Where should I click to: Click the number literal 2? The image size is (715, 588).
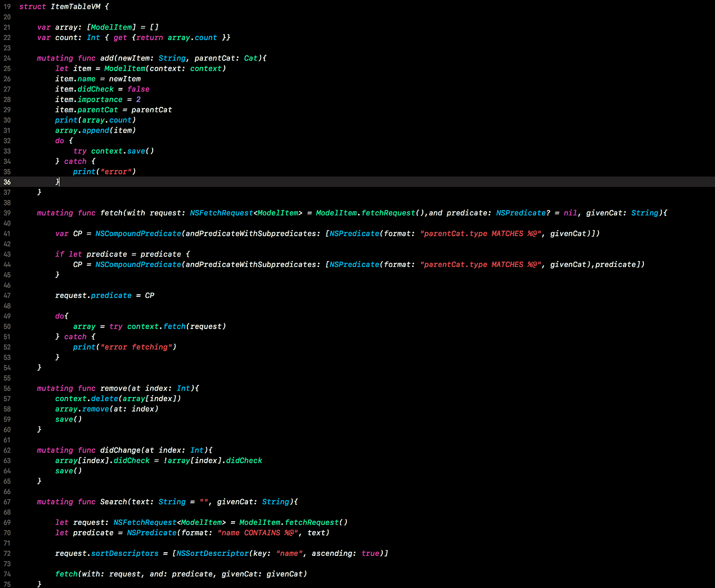[138, 99]
